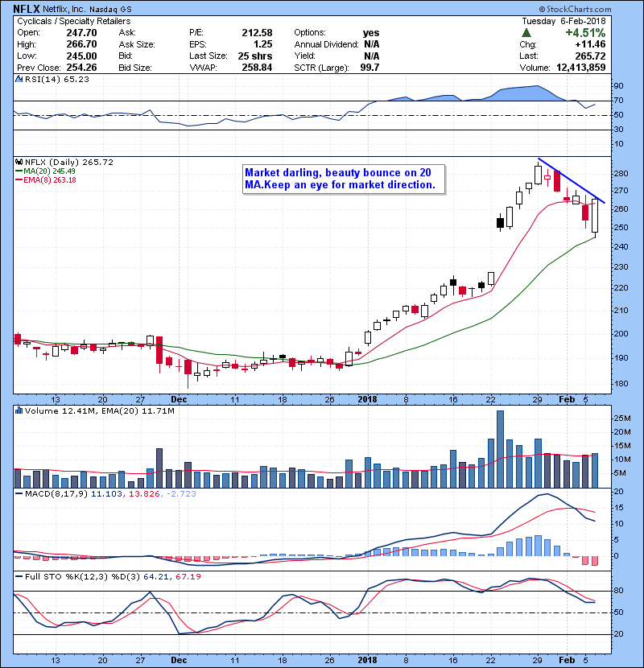Click the 280 price axis label
The width and height of the screenshot is (644, 668).
point(621,174)
